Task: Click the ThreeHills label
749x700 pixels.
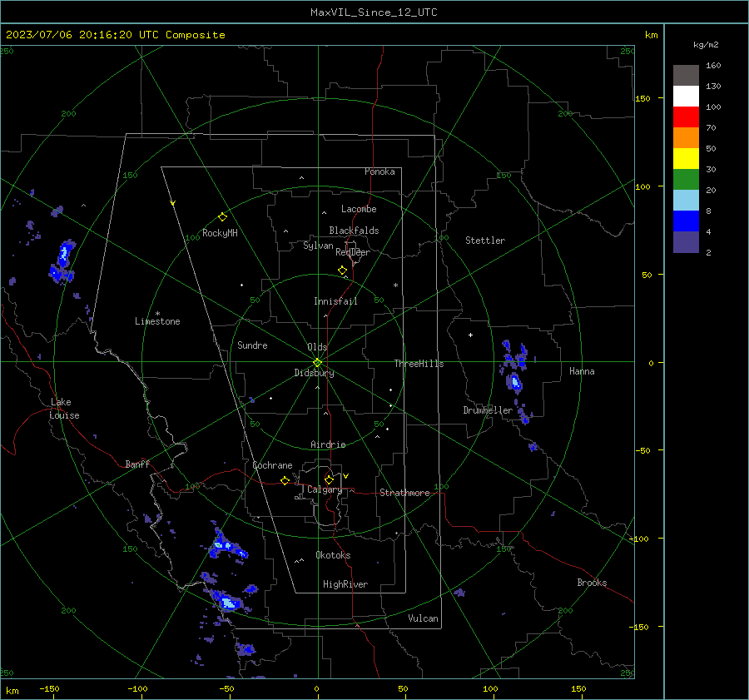Action: (x=419, y=364)
